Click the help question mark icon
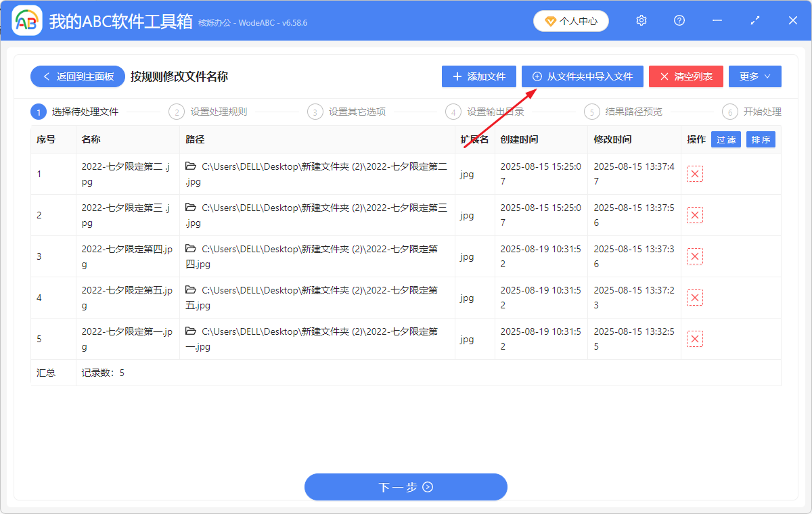 click(679, 20)
